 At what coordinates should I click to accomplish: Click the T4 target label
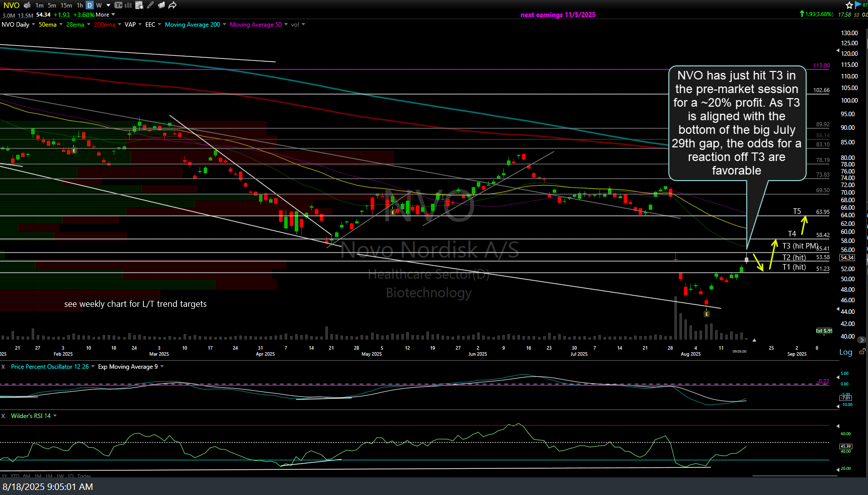point(792,234)
